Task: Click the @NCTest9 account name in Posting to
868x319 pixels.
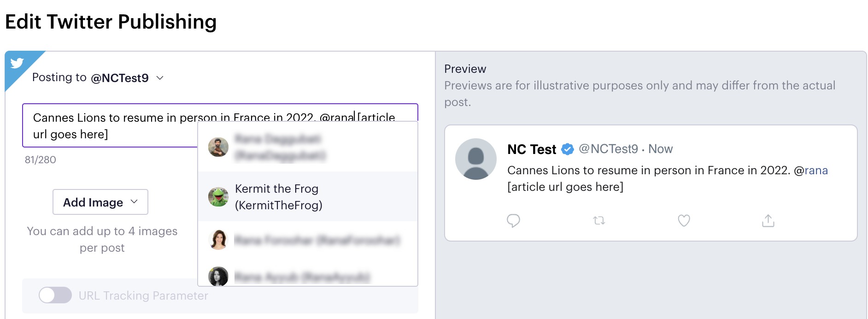Action: [120, 78]
